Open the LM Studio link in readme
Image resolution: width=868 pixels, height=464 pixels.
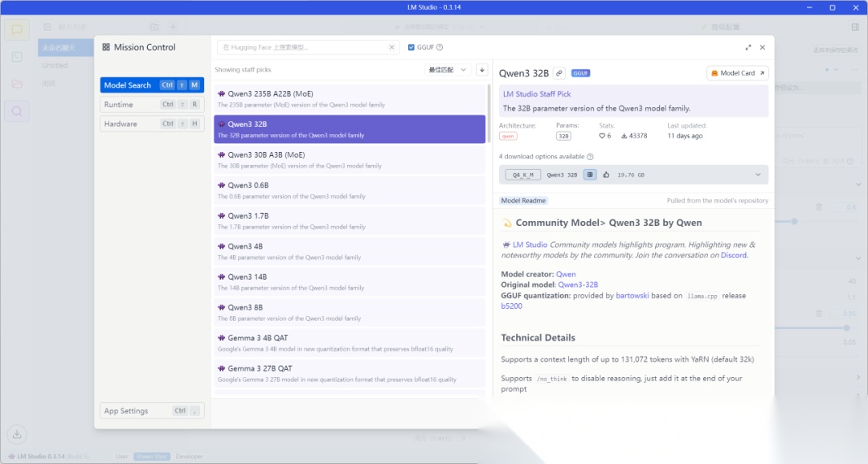(x=530, y=244)
